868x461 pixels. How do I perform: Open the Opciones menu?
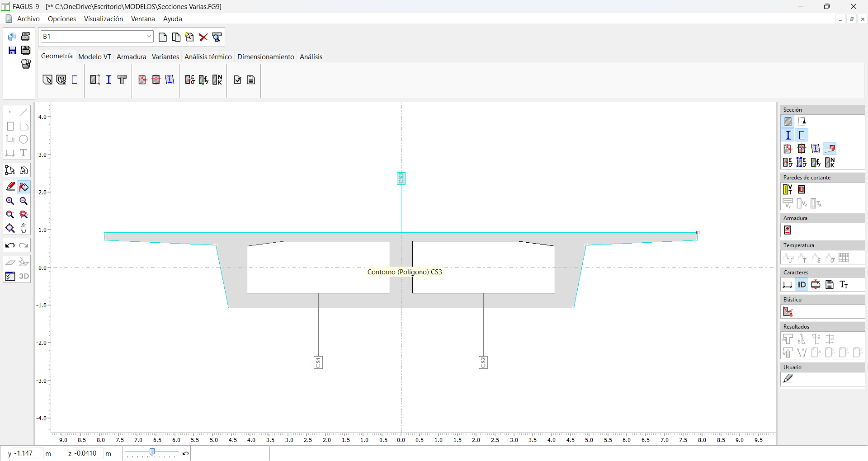(x=62, y=19)
